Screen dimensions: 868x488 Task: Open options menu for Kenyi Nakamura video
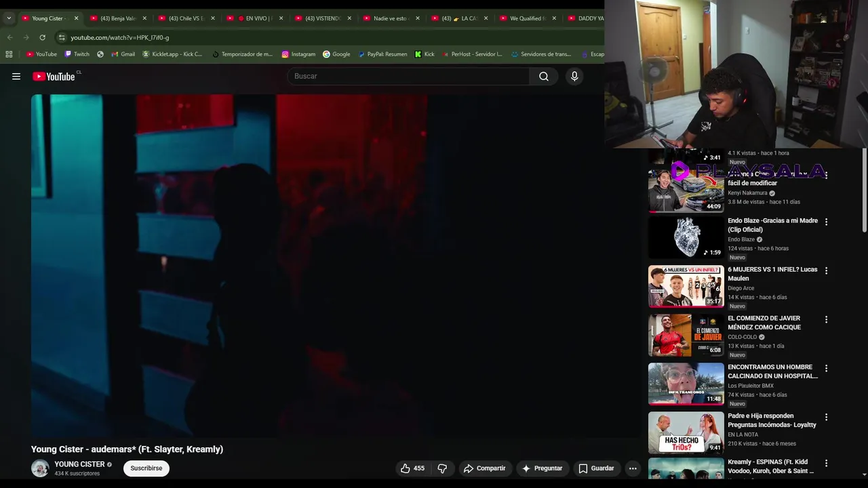(826, 176)
